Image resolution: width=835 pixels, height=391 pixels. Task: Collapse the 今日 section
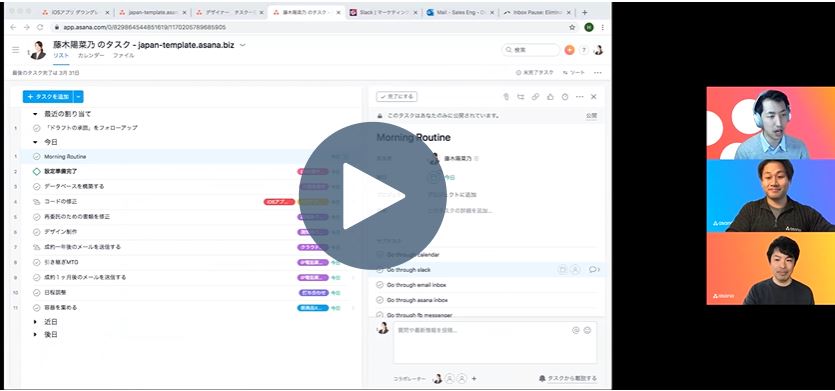[35, 142]
